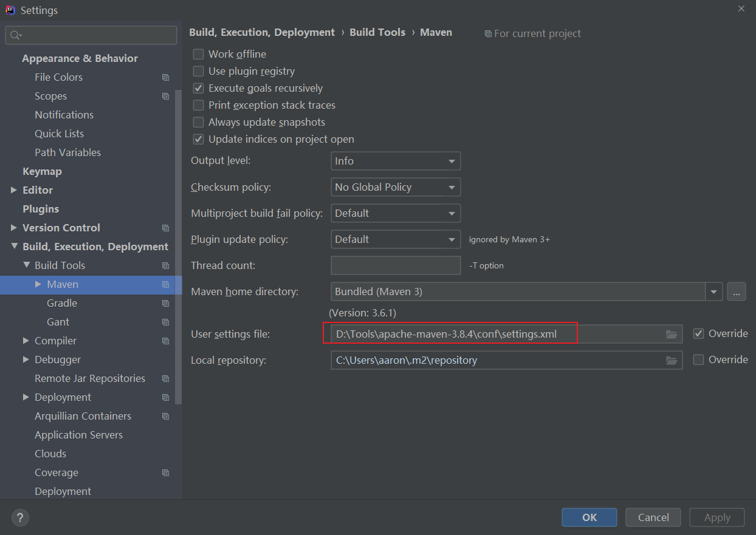
Task: Enable Always update snapshots
Action: pyautogui.click(x=198, y=122)
